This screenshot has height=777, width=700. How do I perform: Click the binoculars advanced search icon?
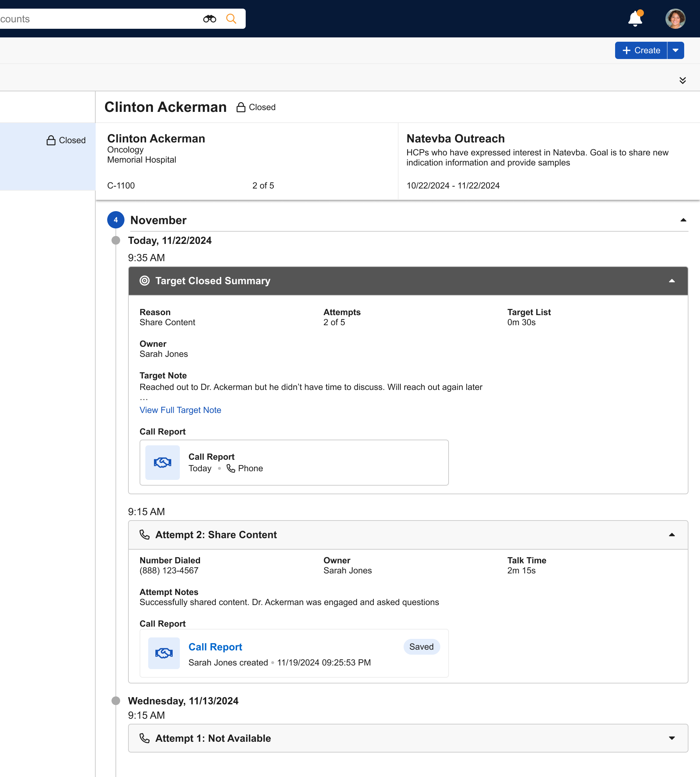click(209, 19)
